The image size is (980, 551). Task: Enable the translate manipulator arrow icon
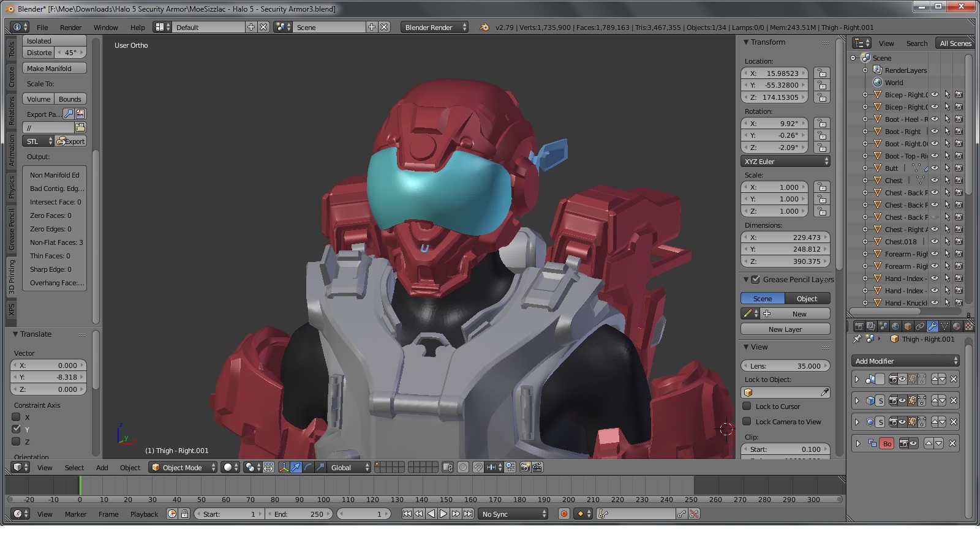point(296,467)
